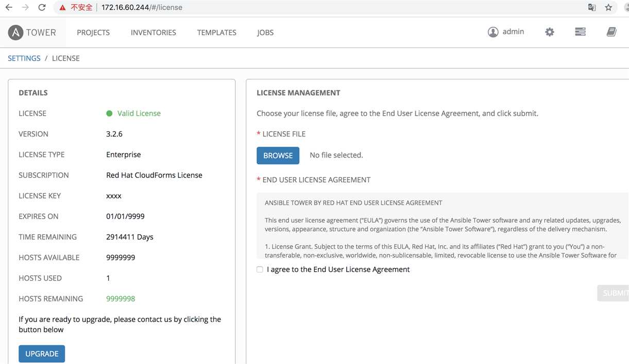Click inside the EULA text box
629x364 pixels.
(443, 226)
